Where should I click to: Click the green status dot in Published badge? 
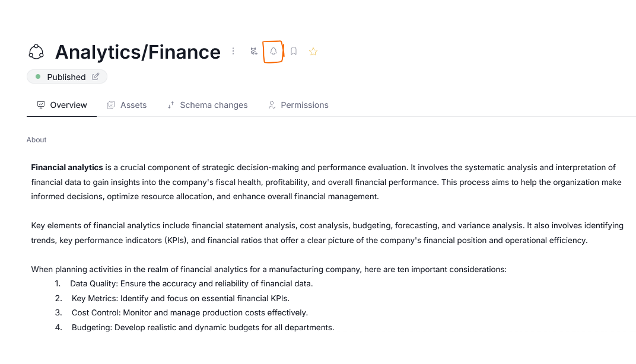(x=38, y=76)
